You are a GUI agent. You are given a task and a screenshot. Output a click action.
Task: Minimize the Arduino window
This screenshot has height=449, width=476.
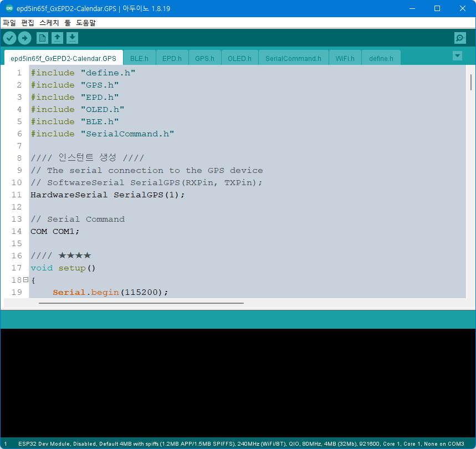coord(412,8)
